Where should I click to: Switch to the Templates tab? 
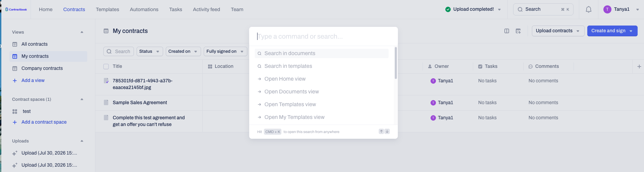(107, 9)
